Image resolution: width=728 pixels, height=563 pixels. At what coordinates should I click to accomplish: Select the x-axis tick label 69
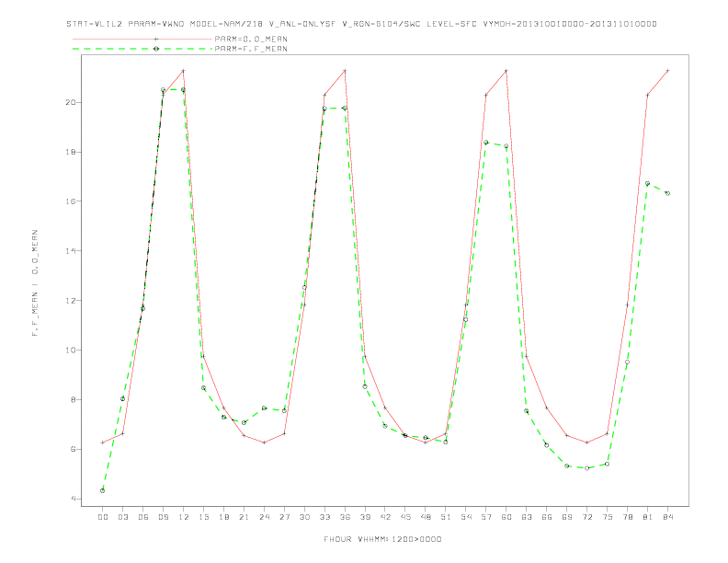click(567, 517)
